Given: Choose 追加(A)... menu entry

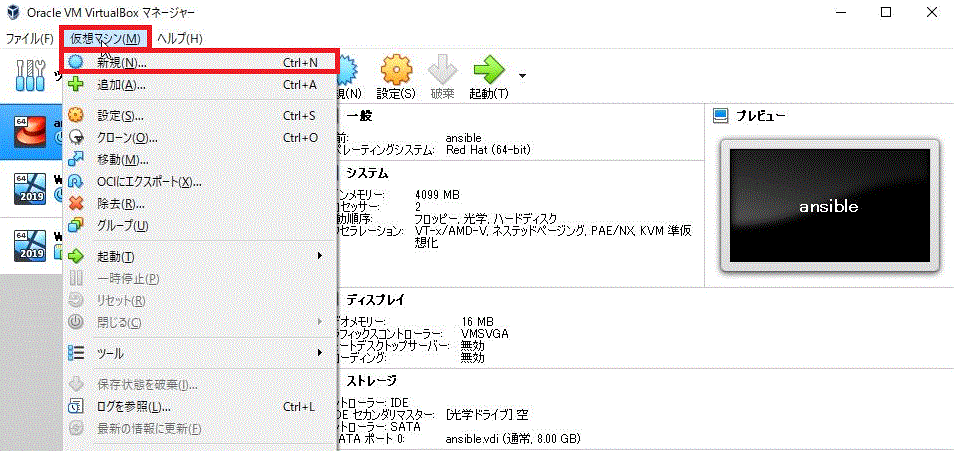Looking at the screenshot, I should [x=200, y=85].
